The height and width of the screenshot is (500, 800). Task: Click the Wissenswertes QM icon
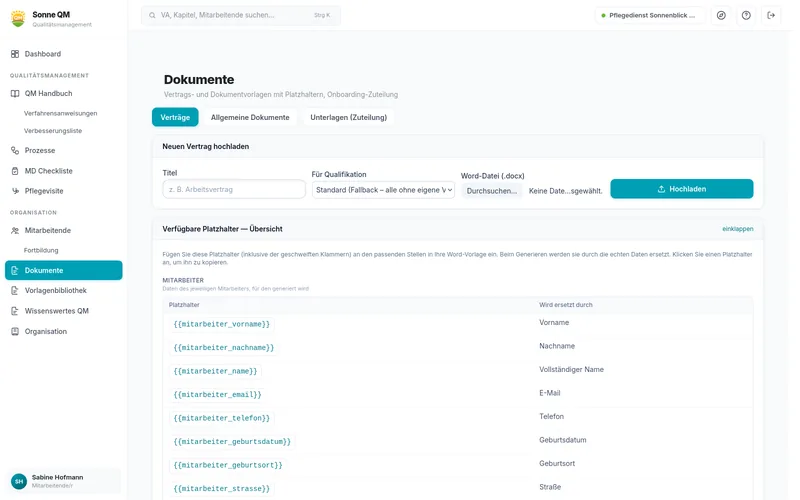click(x=15, y=311)
